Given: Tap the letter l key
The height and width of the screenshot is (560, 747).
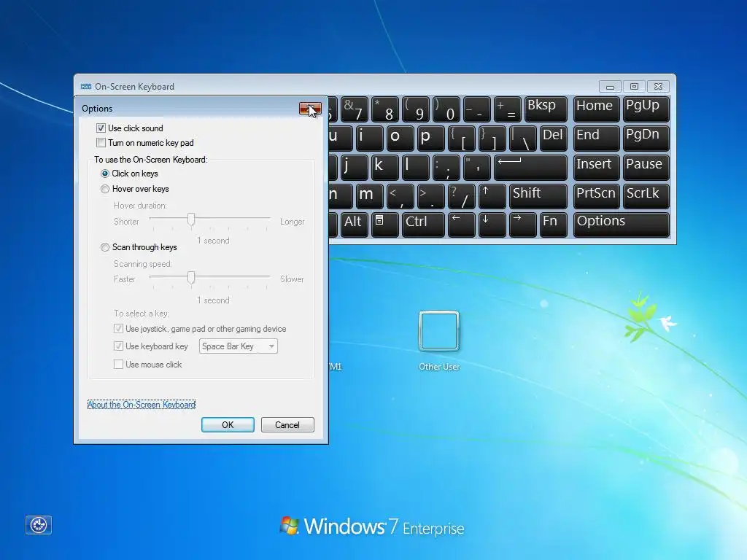Looking at the screenshot, I should click(x=415, y=167).
